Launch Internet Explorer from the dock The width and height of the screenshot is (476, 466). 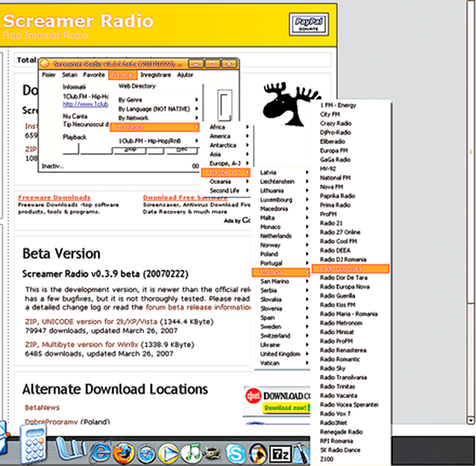pyautogui.click(x=100, y=453)
